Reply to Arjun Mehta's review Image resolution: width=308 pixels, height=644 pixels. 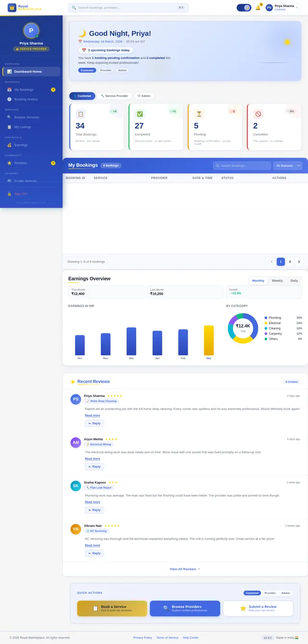coord(94,466)
